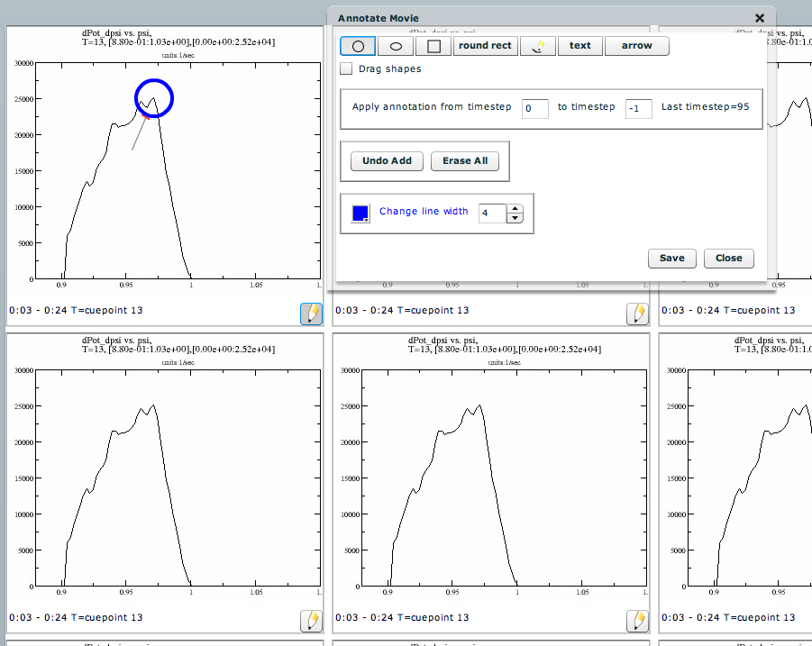Viewport: 812px width, 646px height.
Task: Increase line width with up arrow
Action: (x=515, y=209)
